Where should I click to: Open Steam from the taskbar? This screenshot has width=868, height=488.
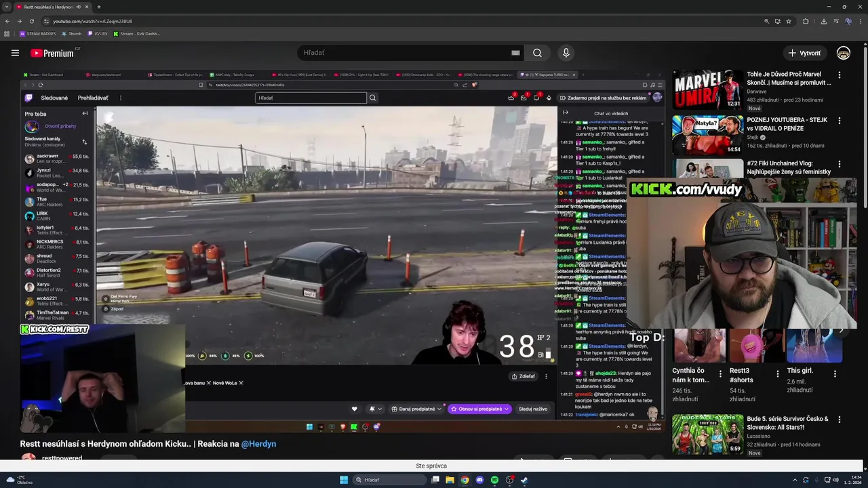pos(524,480)
